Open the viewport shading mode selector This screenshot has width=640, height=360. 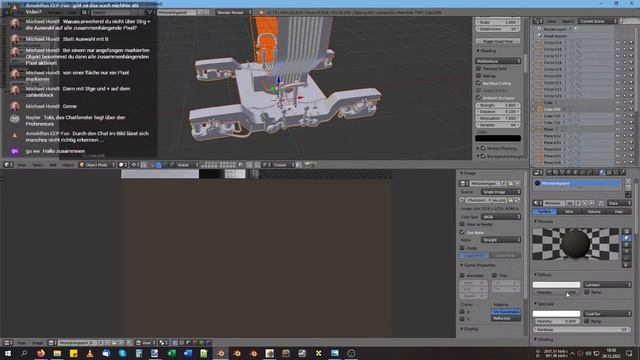[x=123, y=165]
